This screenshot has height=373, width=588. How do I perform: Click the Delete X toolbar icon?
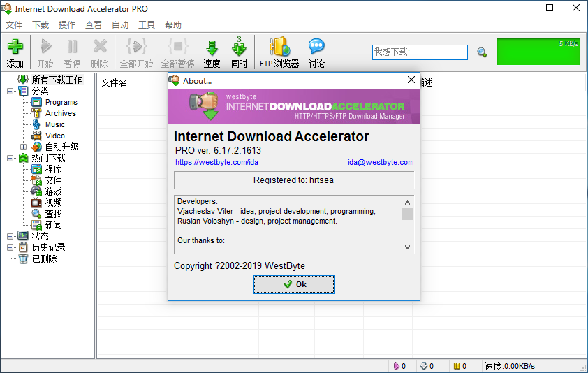(100, 47)
